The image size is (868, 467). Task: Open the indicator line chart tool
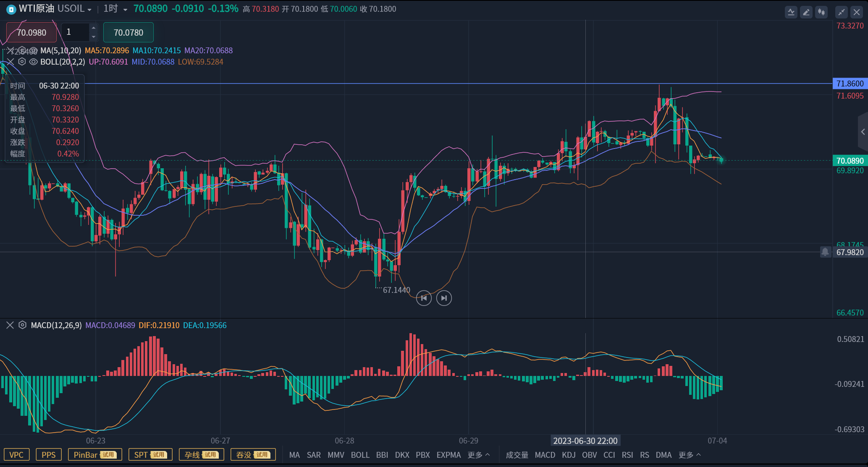click(x=791, y=12)
